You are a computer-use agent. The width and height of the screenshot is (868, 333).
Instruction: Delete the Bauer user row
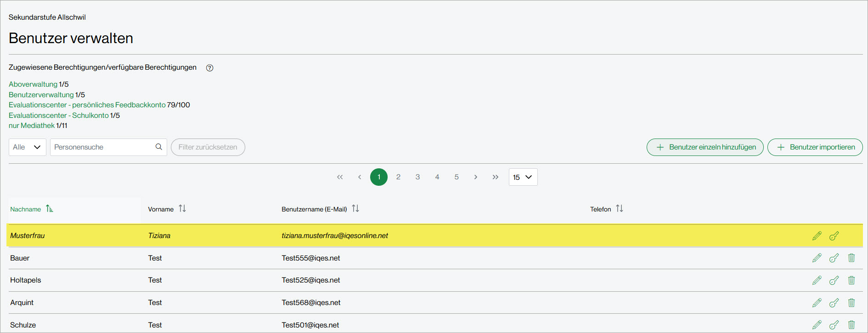[x=851, y=258]
